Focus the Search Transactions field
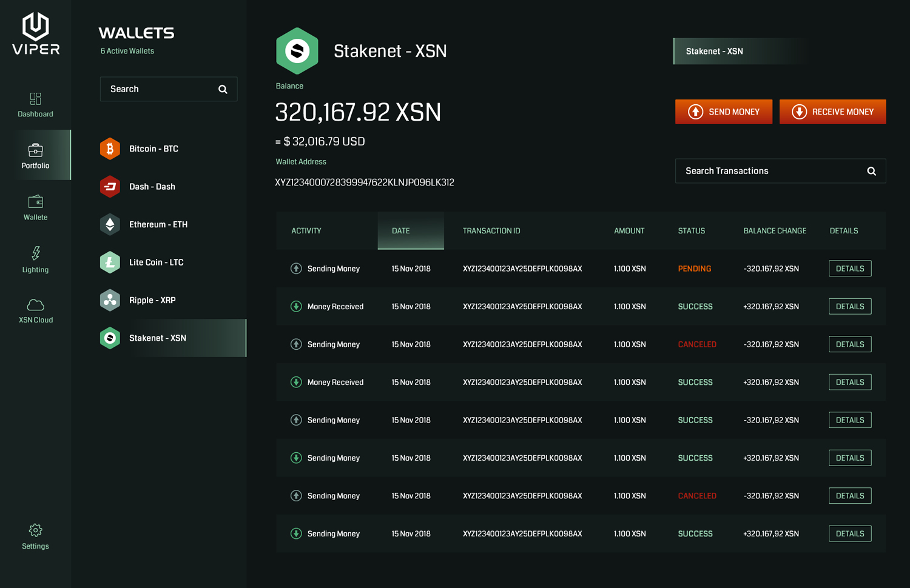 [781, 171]
